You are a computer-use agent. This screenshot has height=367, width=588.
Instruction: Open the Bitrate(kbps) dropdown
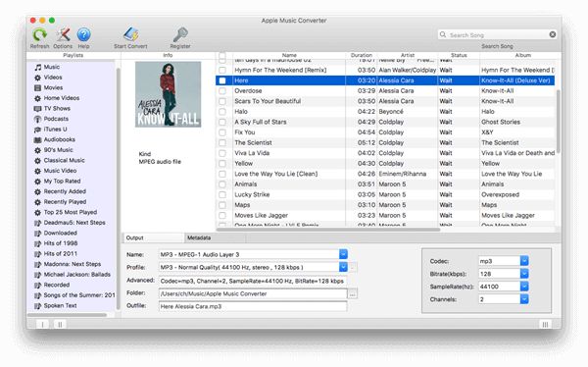(524, 274)
